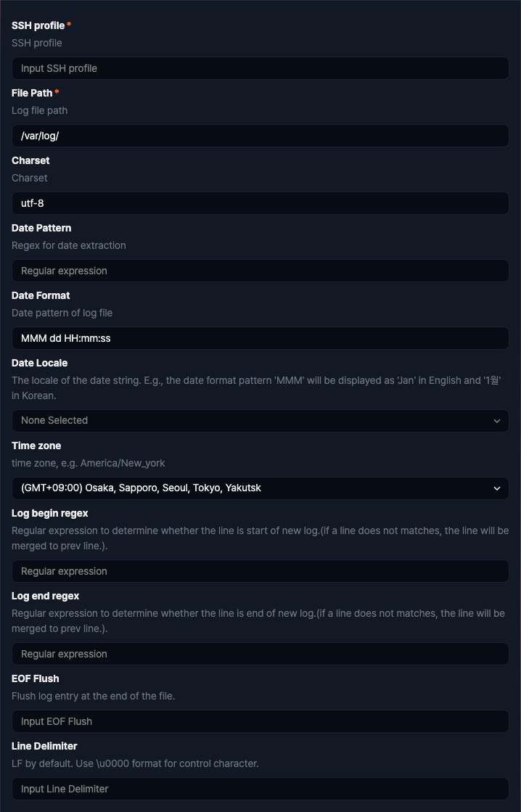The width and height of the screenshot is (521, 812).
Task: Click the bold Date Pattern label
Action: tap(41, 228)
